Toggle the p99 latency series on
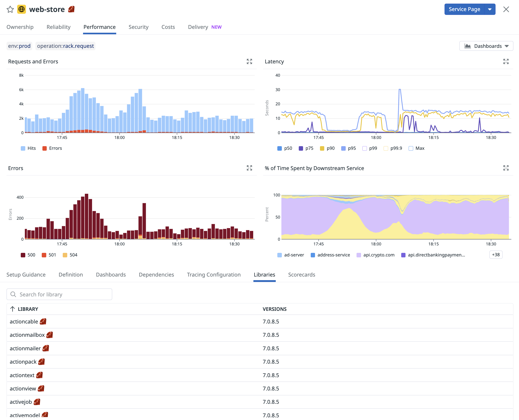 tap(365, 148)
